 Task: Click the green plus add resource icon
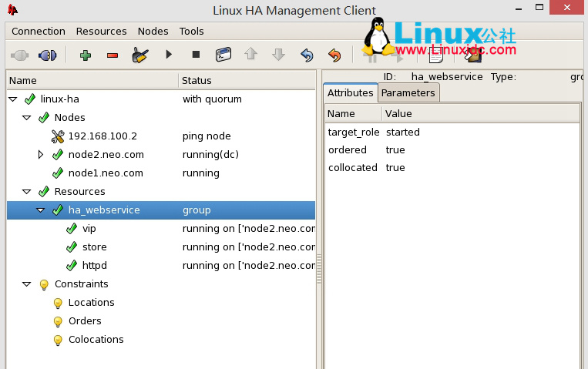[x=85, y=55]
